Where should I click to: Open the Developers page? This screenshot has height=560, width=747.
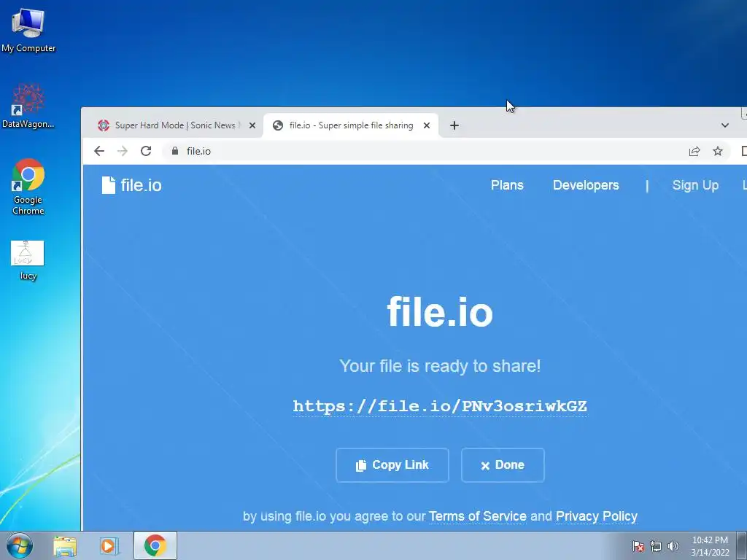(x=586, y=185)
